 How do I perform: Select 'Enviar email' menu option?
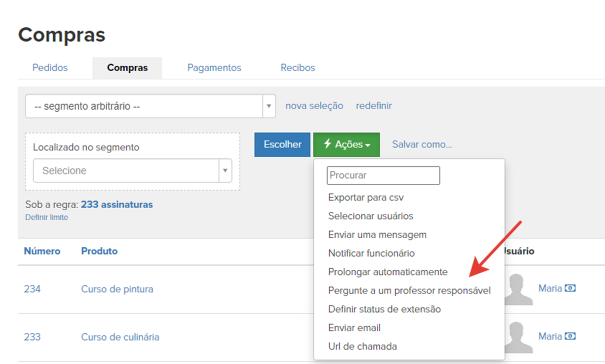coord(354,327)
